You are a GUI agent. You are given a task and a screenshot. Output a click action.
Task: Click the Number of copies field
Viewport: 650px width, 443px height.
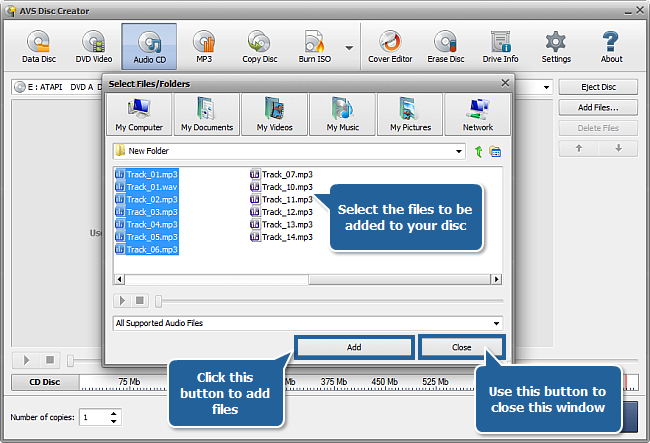pos(95,417)
